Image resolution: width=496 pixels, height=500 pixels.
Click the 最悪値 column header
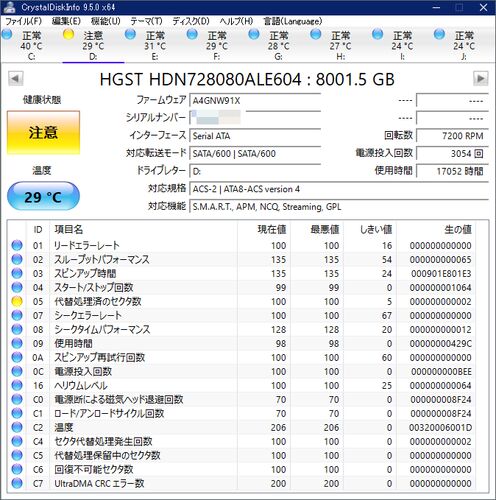pyautogui.click(x=317, y=229)
